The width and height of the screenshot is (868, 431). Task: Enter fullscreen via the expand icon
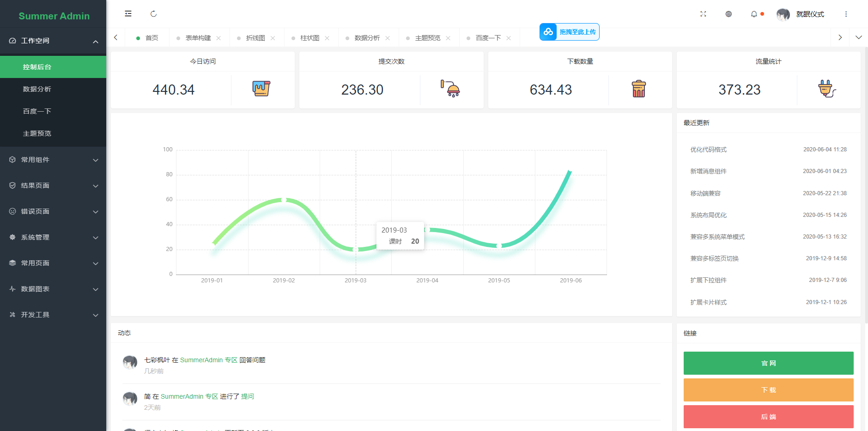tap(703, 14)
